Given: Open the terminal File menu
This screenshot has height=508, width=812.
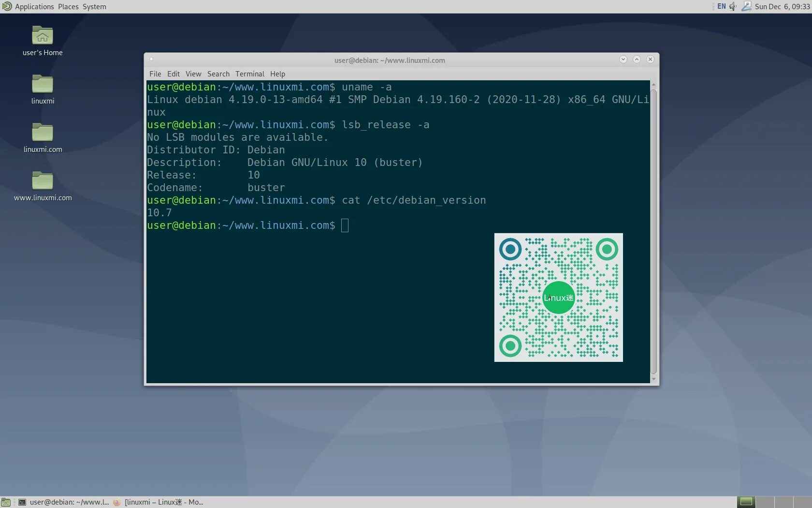Looking at the screenshot, I should click(155, 74).
